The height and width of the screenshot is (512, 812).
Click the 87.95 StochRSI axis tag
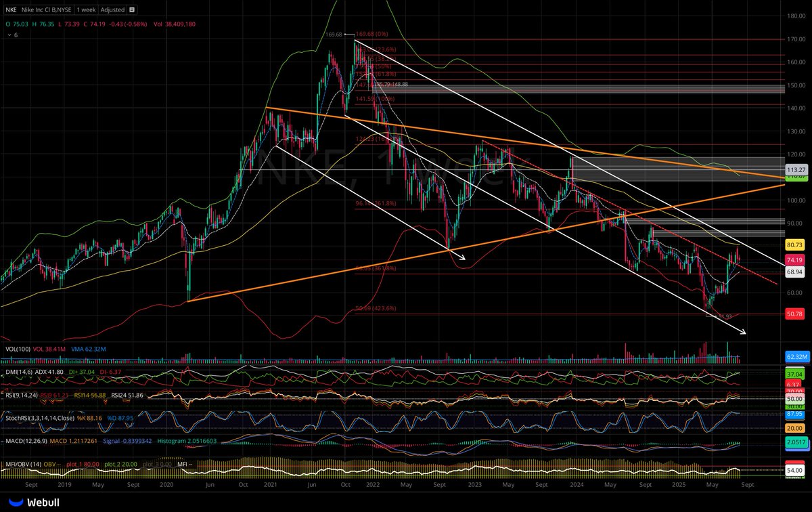click(794, 412)
